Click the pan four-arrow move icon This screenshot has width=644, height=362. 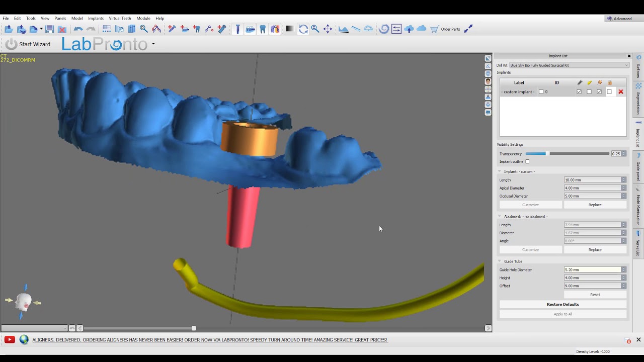328,29
